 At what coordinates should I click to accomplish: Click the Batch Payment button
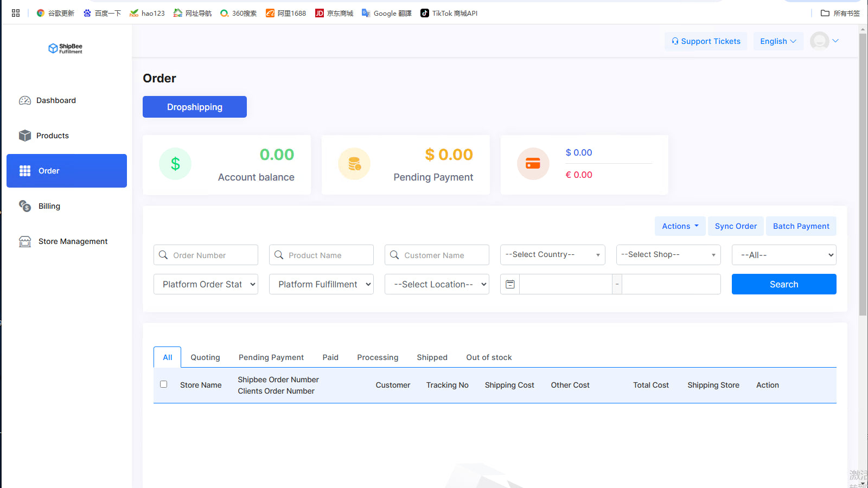tap(801, 226)
